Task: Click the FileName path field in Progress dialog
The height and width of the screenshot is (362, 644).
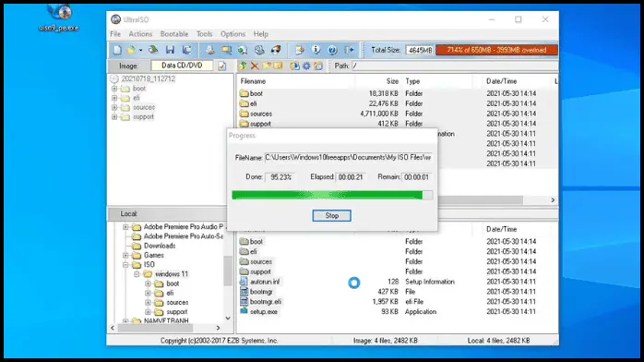Action: click(348, 157)
